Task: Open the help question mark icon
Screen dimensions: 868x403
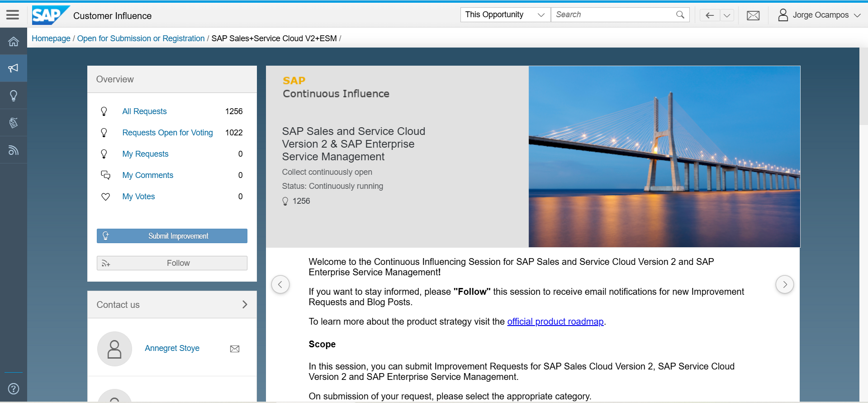Action: 14,389
